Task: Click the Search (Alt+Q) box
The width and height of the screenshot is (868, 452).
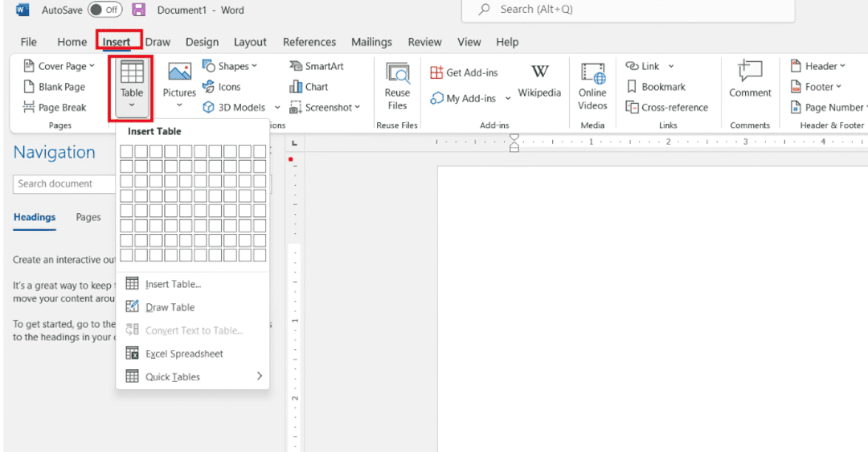Action: point(628,10)
